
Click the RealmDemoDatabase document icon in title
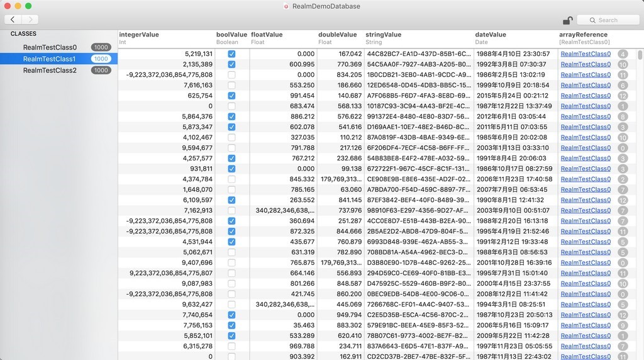point(286,6)
